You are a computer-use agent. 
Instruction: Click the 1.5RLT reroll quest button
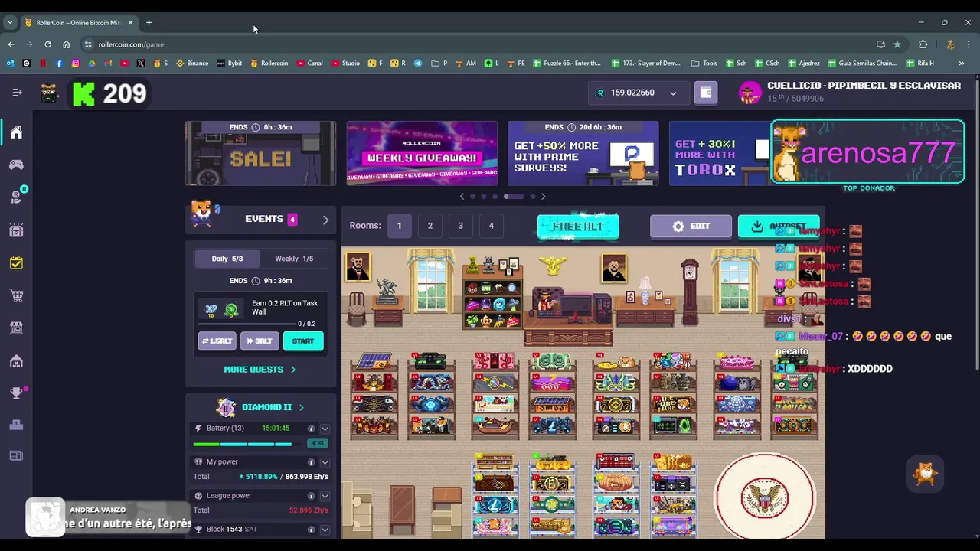pos(217,341)
